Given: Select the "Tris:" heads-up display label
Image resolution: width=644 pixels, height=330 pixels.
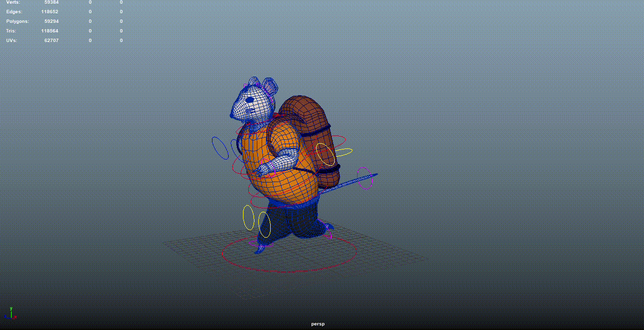Looking at the screenshot, I should (x=11, y=31).
